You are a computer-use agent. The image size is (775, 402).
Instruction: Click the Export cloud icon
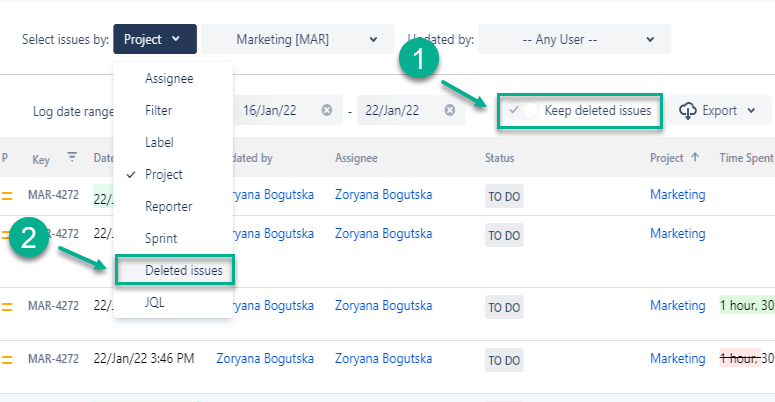[688, 110]
